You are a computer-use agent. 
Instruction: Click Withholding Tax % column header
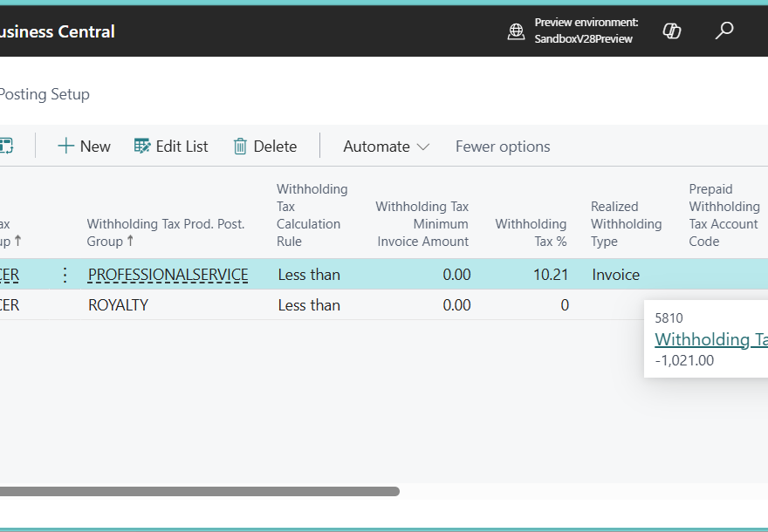click(531, 232)
